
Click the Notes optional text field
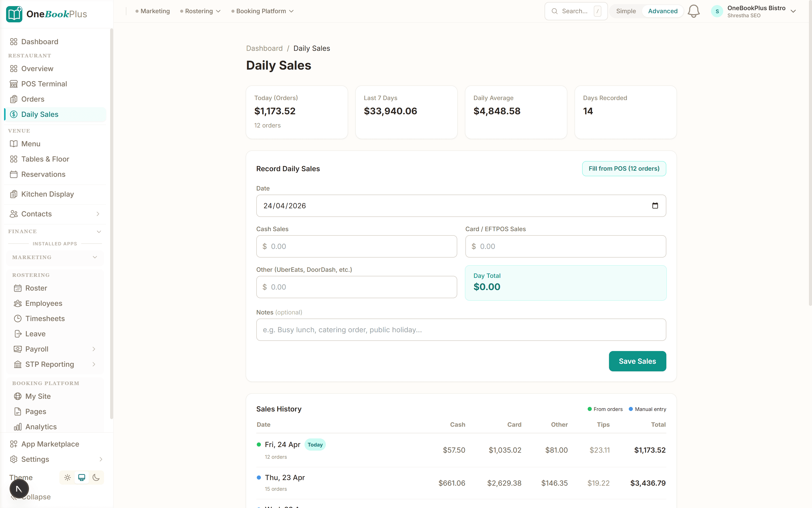pyautogui.click(x=461, y=330)
